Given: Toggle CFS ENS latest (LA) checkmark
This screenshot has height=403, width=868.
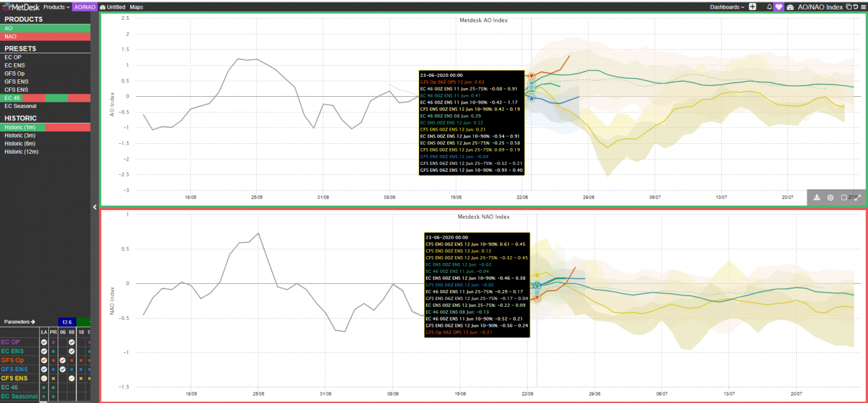Looking at the screenshot, I should [44, 378].
